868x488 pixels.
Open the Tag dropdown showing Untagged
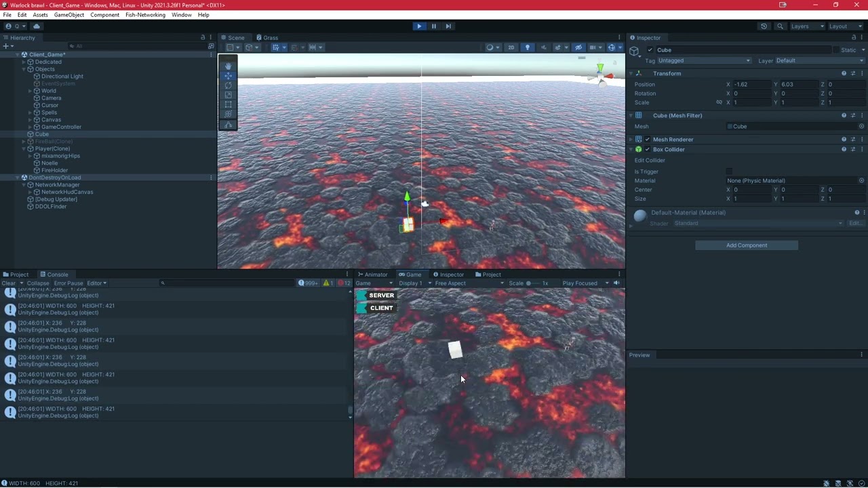pos(704,61)
